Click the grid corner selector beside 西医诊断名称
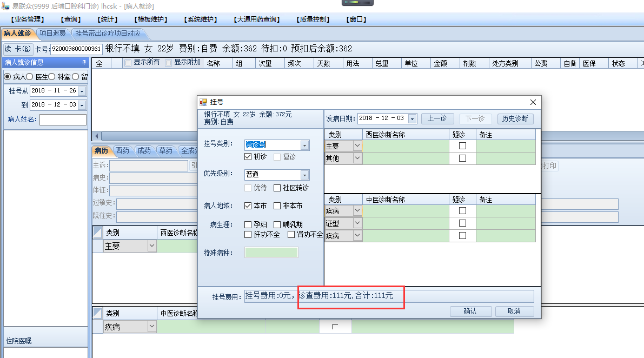The image size is (644, 358). [97, 233]
